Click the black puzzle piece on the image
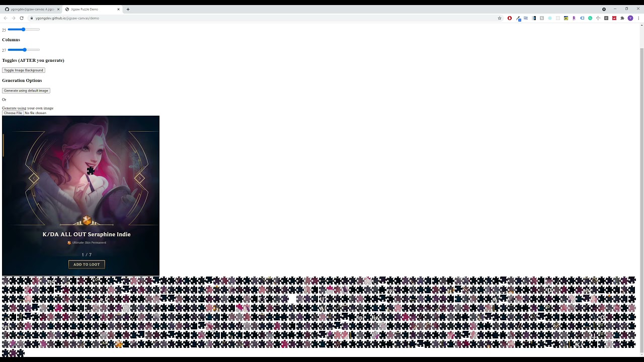Screen dimensions: 644x362 pos(91,171)
